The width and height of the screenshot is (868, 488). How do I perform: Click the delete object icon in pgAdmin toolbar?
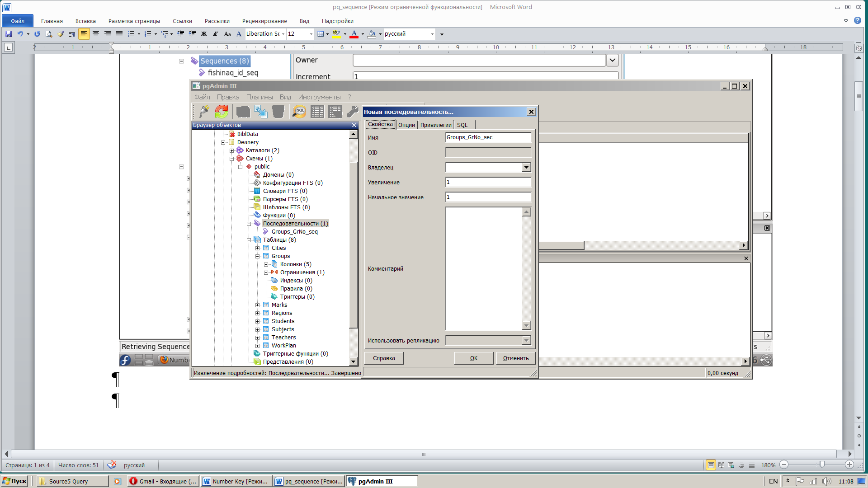[278, 112]
